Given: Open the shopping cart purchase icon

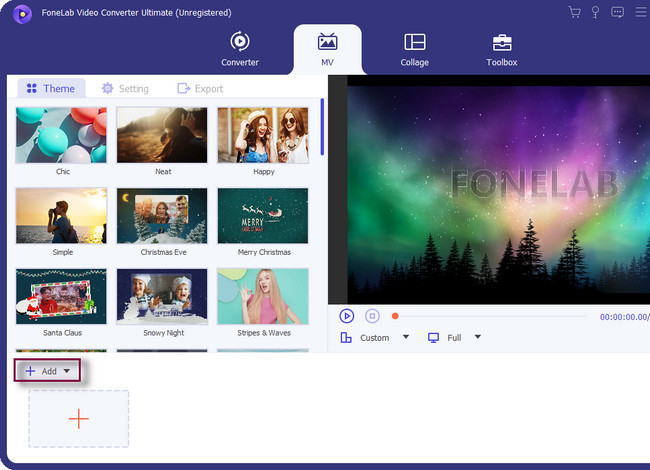Looking at the screenshot, I should click(575, 12).
